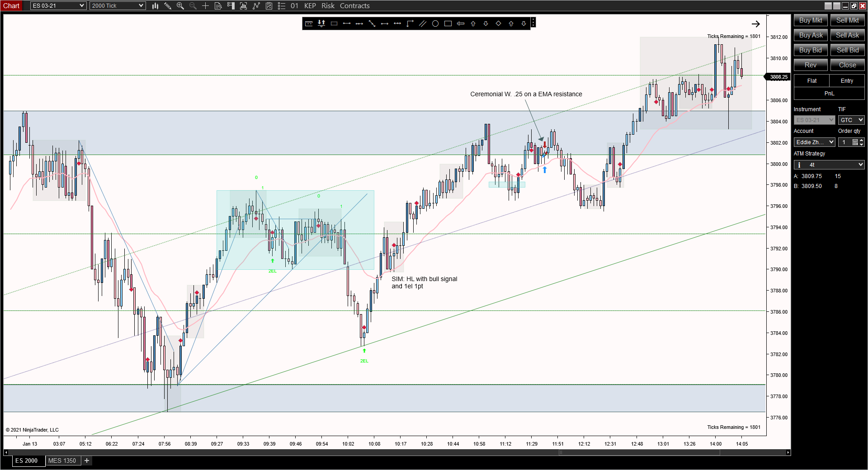868x470 pixels.
Task: Select the path corner arrow tool
Action: pos(410,23)
